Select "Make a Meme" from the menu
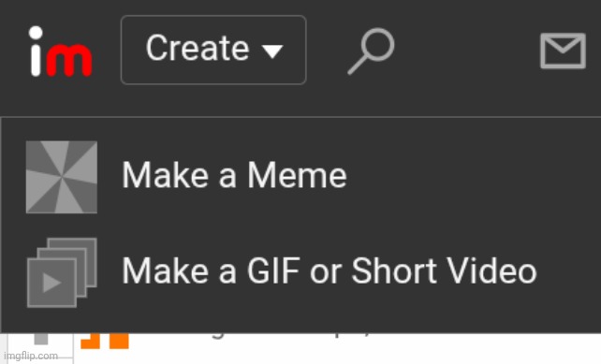The height and width of the screenshot is (364, 601). point(300,176)
